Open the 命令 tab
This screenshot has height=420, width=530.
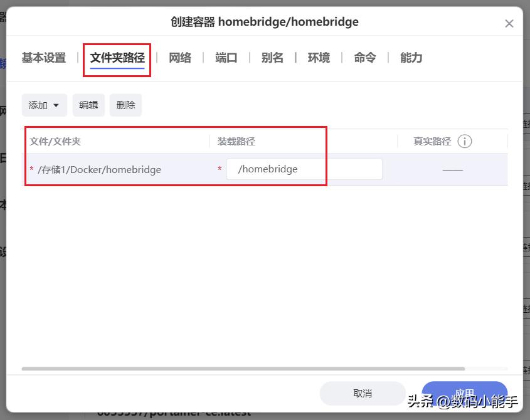[365, 58]
